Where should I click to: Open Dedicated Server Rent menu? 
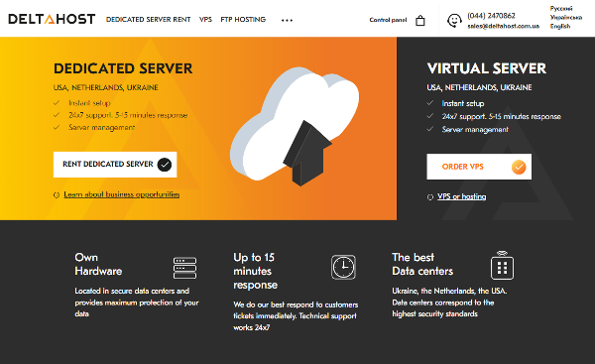point(149,20)
